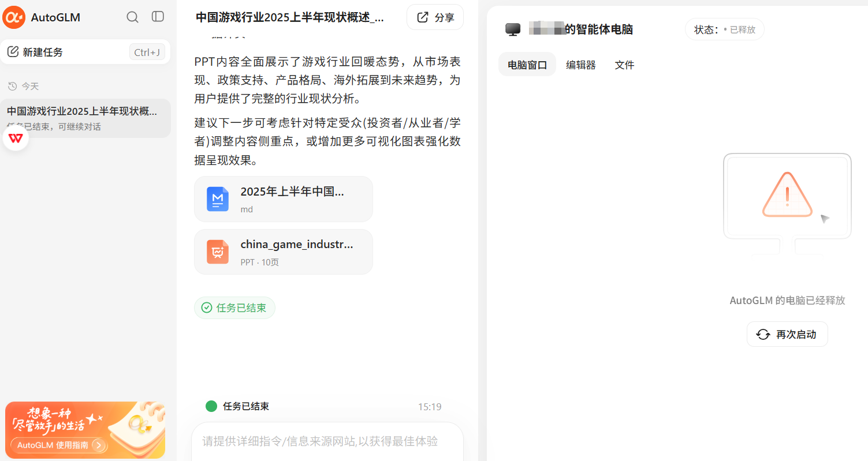Open the PPT file icon
868x461 pixels.
[x=218, y=252]
